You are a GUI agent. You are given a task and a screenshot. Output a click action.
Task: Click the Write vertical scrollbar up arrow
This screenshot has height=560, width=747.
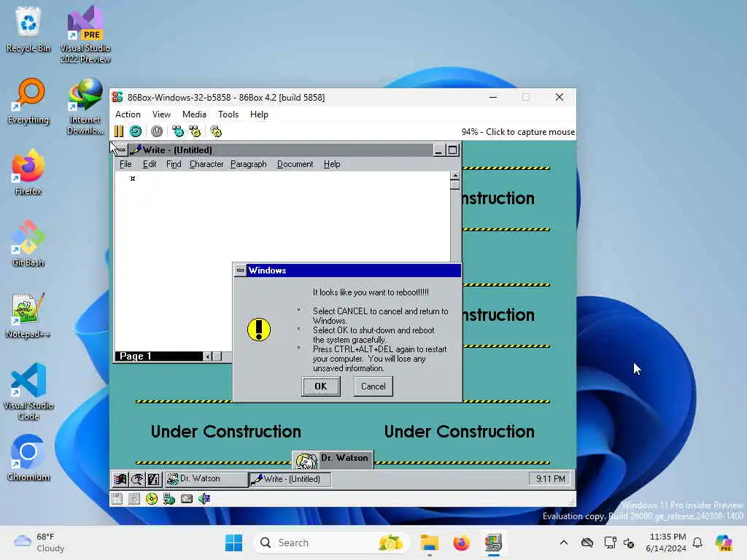pyautogui.click(x=455, y=176)
